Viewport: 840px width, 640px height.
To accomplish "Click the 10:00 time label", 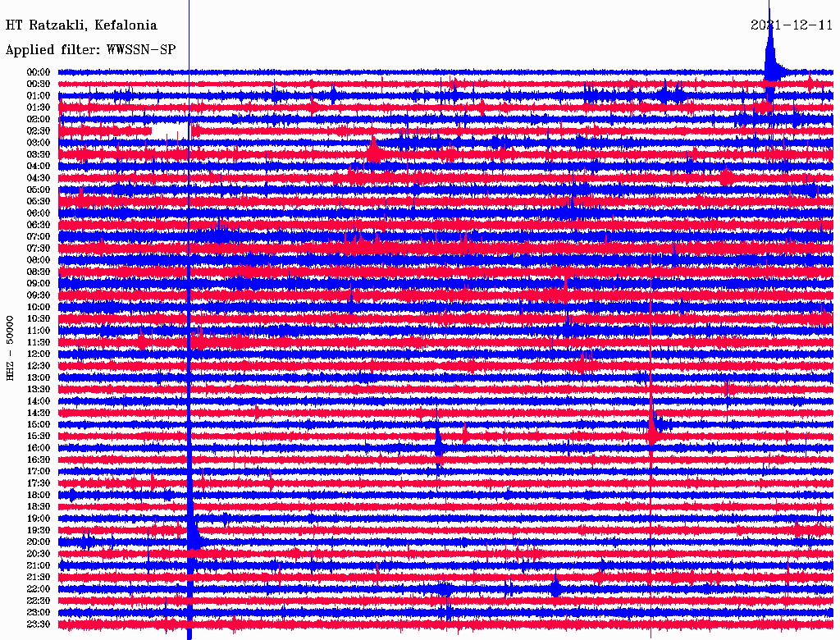I will tap(39, 307).
